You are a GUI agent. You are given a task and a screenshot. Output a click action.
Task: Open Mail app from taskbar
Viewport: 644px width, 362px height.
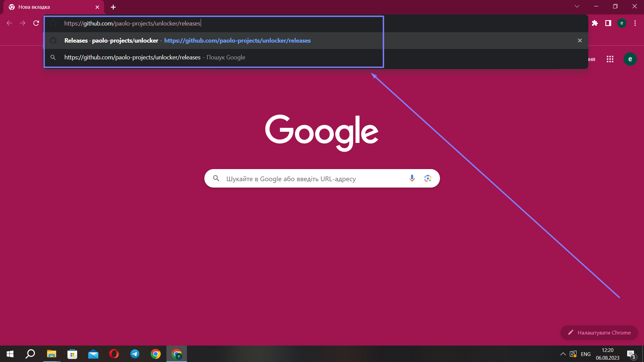93,354
